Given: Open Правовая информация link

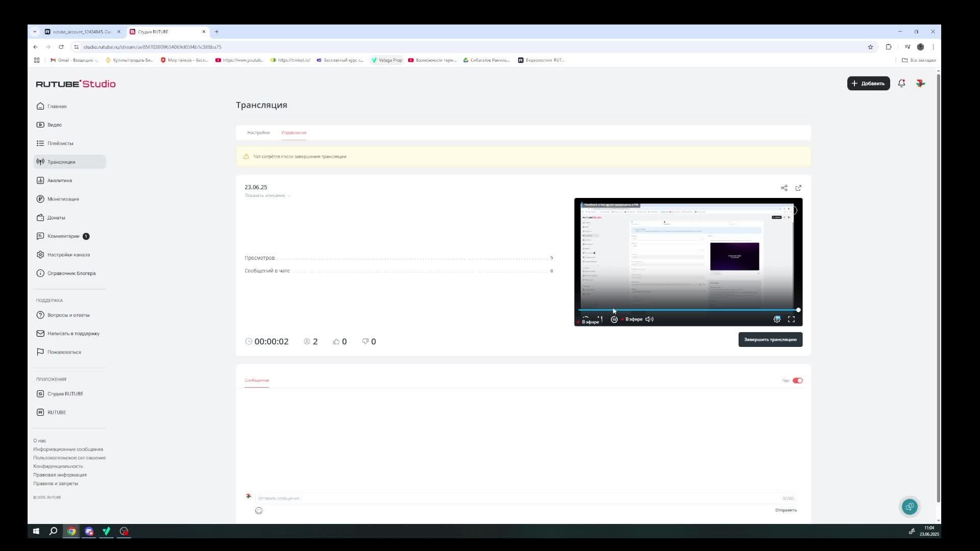Looking at the screenshot, I should pos(60,475).
